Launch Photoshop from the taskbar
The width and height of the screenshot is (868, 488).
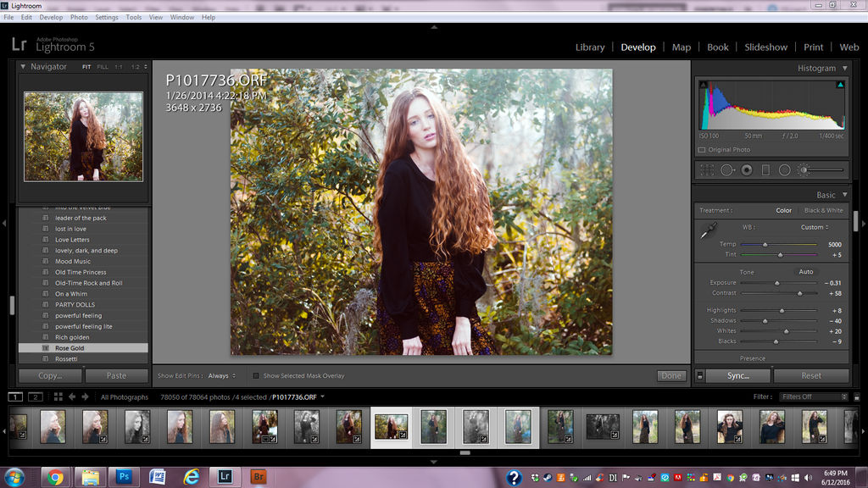click(x=124, y=477)
